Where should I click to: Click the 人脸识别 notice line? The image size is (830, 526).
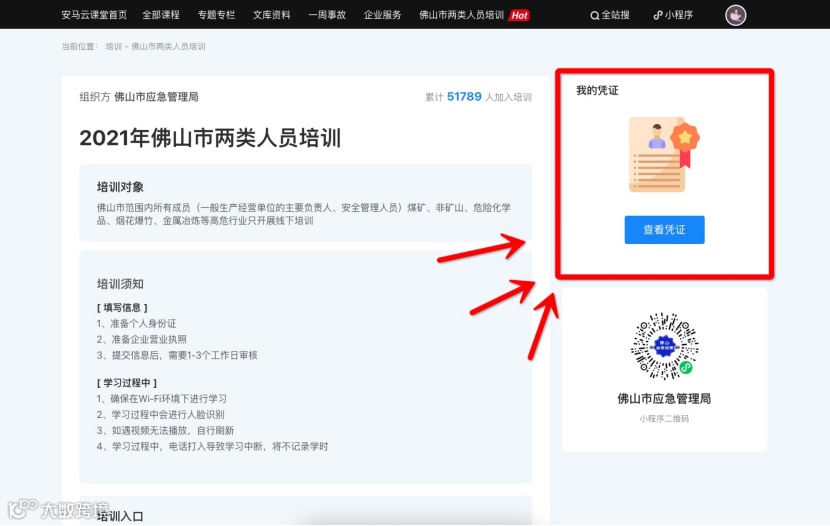click(160, 414)
